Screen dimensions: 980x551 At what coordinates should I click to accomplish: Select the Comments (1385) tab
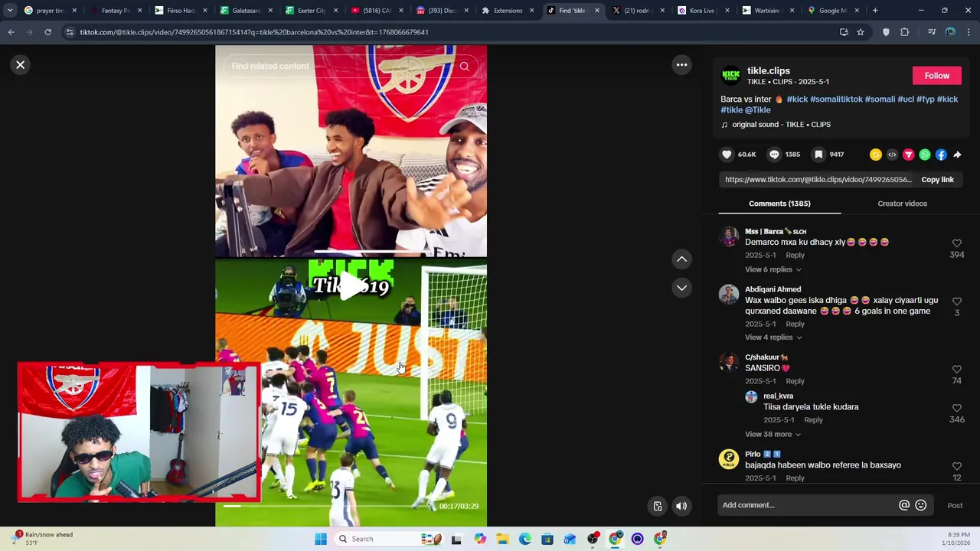pyautogui.click(x=779, y=204)
